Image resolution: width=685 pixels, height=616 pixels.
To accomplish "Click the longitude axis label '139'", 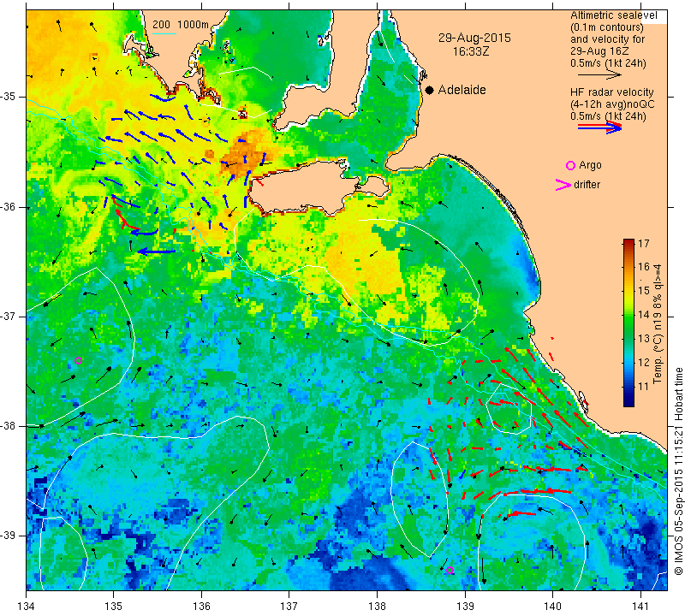I will click(465, 606).
